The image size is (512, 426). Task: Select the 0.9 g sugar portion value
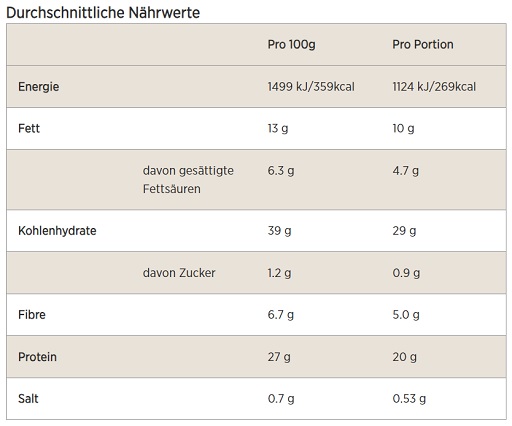(x=406, y=273)
